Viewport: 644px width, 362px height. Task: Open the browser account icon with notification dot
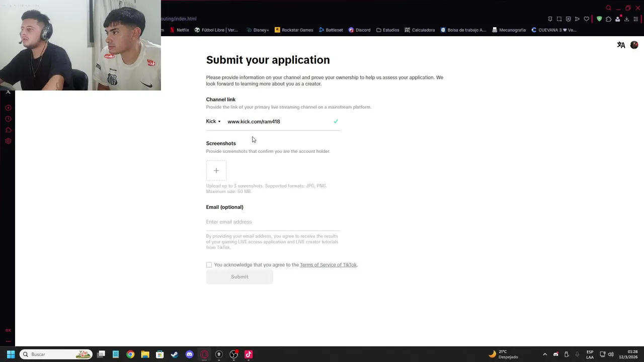click(x=618, y=19)
